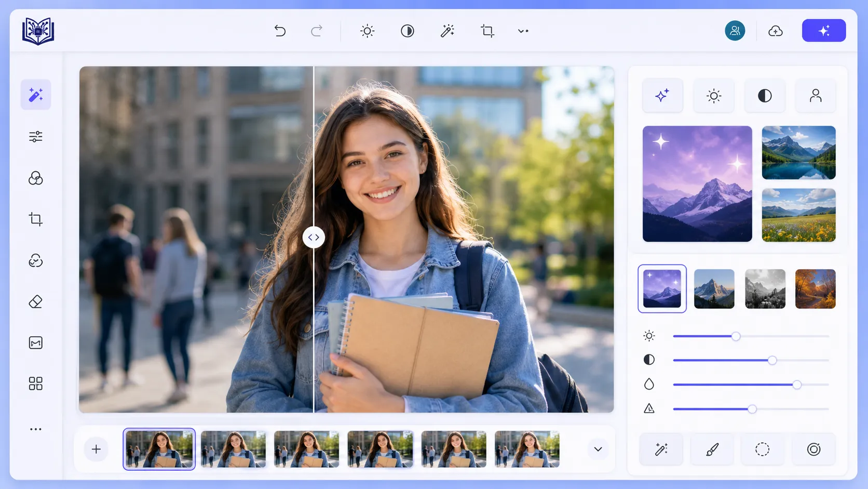The width and height of the screenshot is (868, 489).
Task: Select magic wand enhance in top toolbar
Action: point(447,31)
